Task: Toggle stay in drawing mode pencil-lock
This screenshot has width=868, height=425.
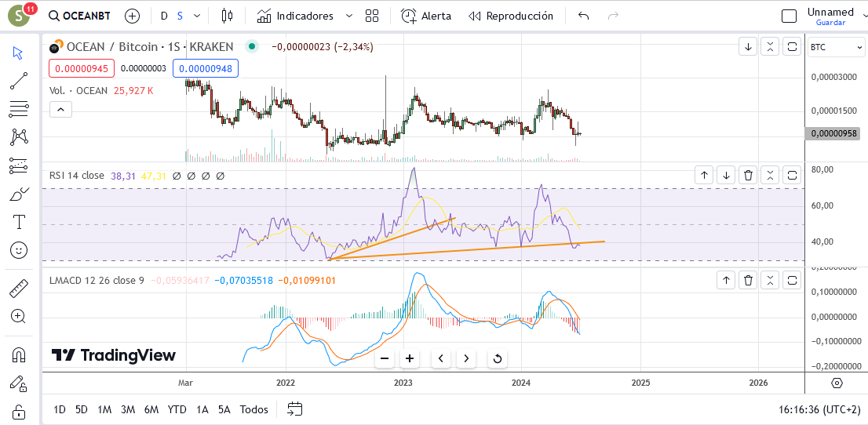Action: [18, 383]
